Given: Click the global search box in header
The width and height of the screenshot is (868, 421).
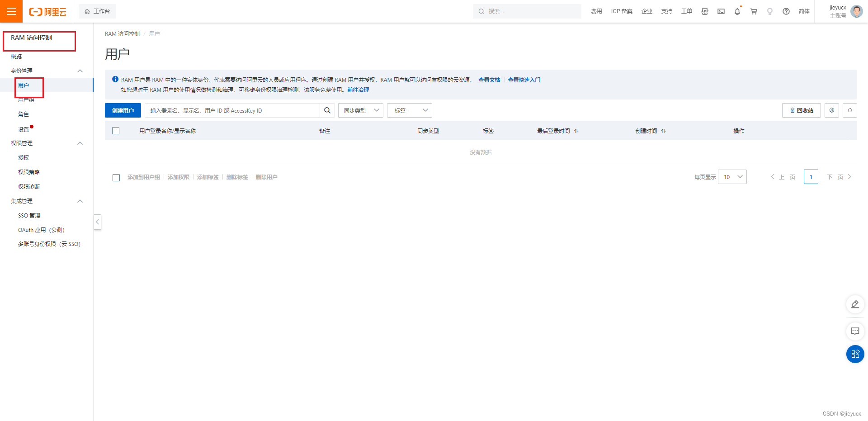Looking at the screenshot, I should 527,11.
